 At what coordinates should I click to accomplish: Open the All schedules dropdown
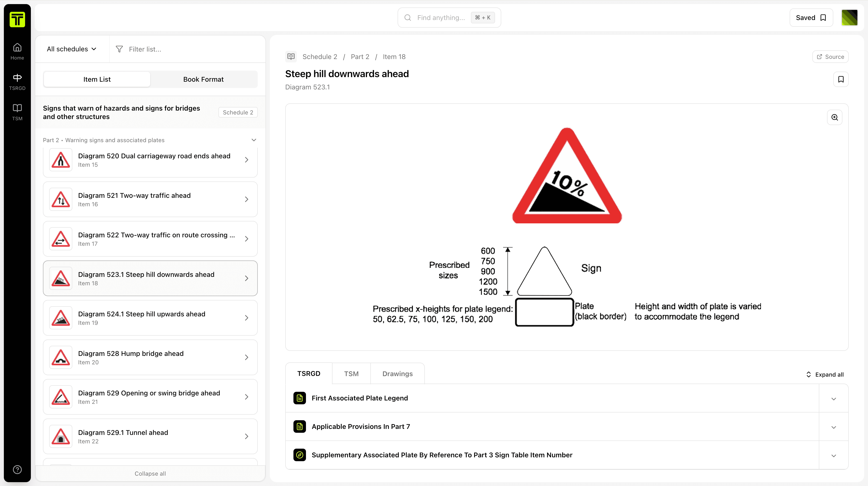point(71,49)
